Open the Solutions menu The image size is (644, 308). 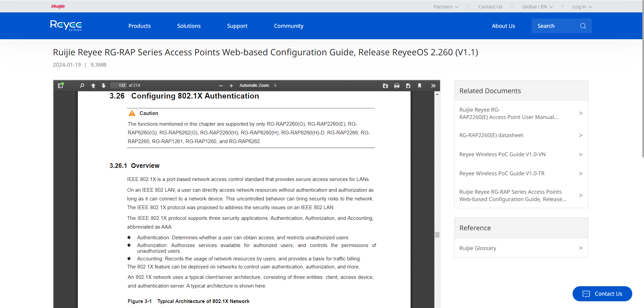tap(189, 26)
